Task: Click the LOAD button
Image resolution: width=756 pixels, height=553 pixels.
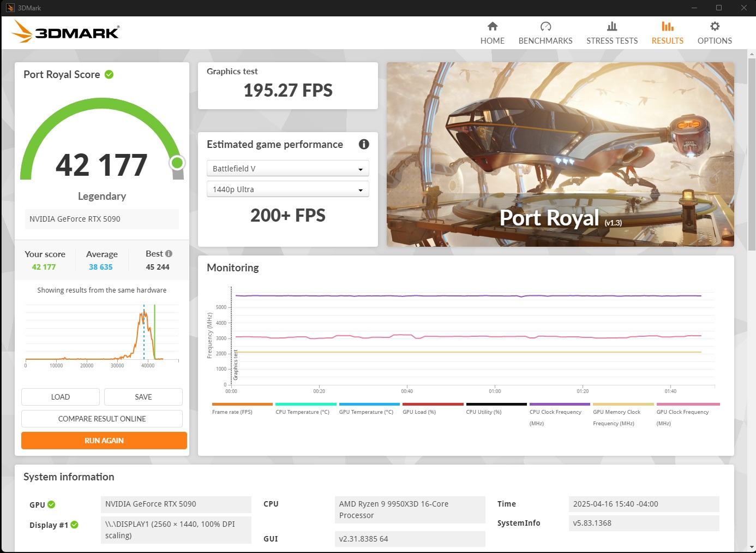Action: [61, 397]
